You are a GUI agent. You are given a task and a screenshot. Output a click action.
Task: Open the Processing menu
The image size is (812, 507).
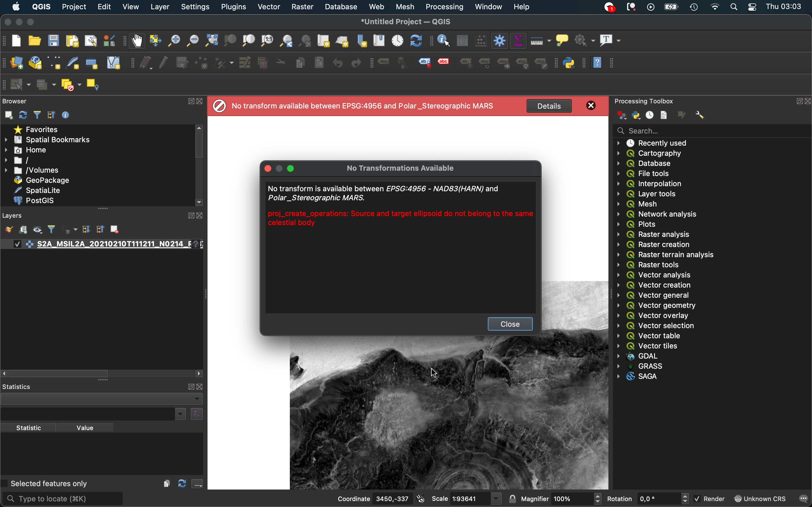click(444, 7)
